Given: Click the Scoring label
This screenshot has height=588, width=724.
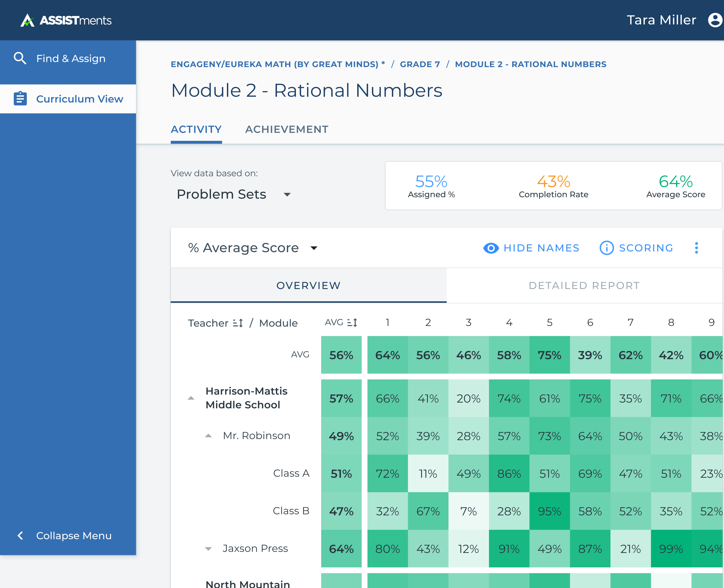Looking at the screenshot, I should [646, 248].
